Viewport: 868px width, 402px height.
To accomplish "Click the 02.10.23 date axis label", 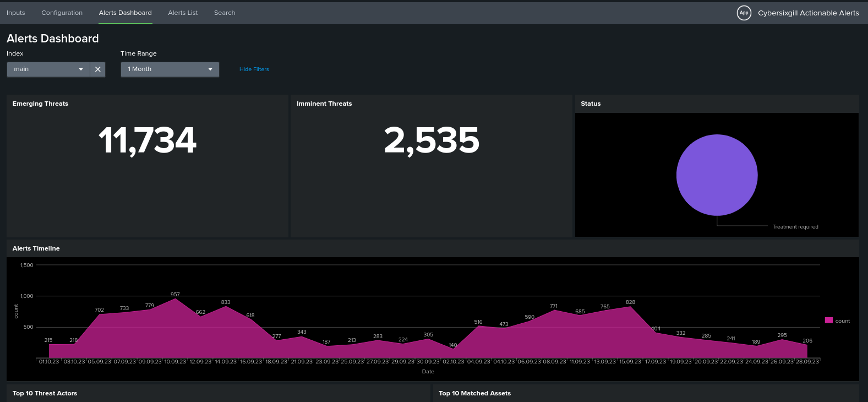I will point(454,362).
